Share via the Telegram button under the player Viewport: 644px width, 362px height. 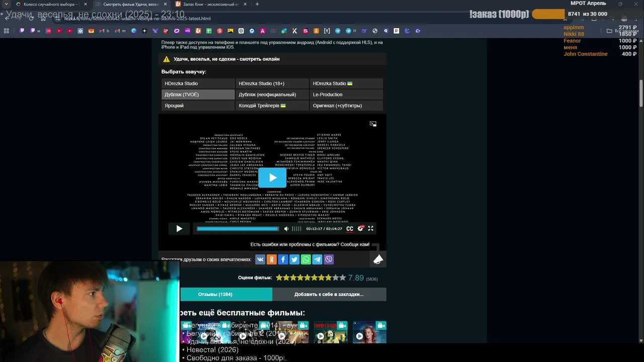coord(317,259)
